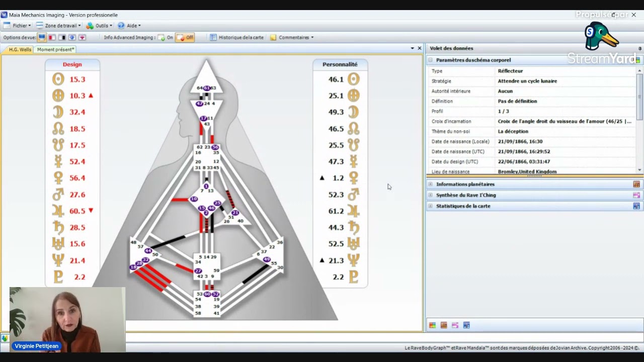
Task: Click the multicolor bodygraph icon in bottom panel bar
Action: (x=432, y=325)
